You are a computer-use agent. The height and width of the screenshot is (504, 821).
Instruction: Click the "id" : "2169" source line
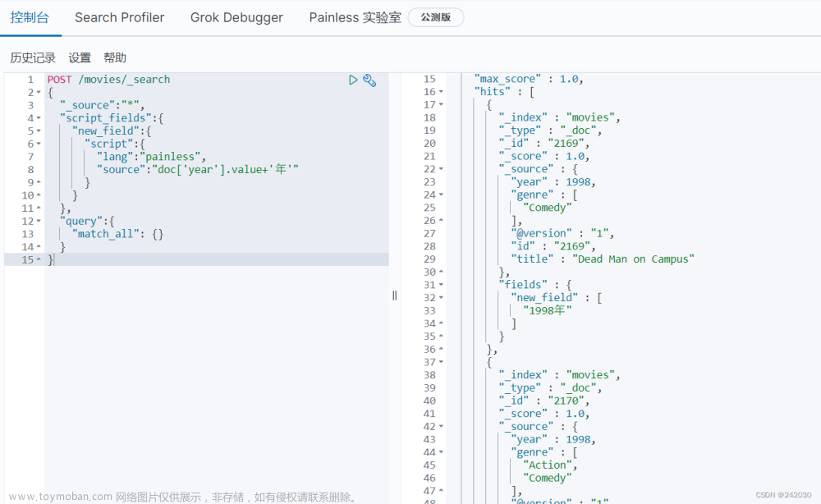click(553, 246)
